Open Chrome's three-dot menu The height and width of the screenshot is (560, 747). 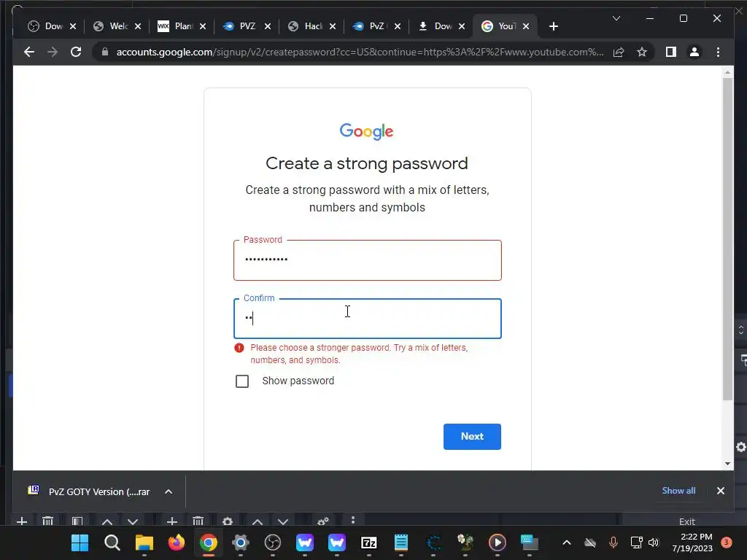718,52
